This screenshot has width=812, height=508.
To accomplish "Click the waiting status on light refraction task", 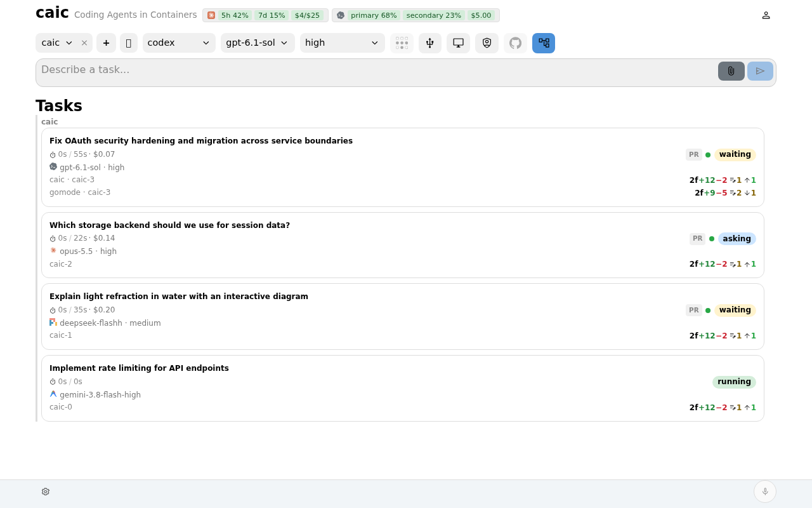I will click(x=735, y=310).
